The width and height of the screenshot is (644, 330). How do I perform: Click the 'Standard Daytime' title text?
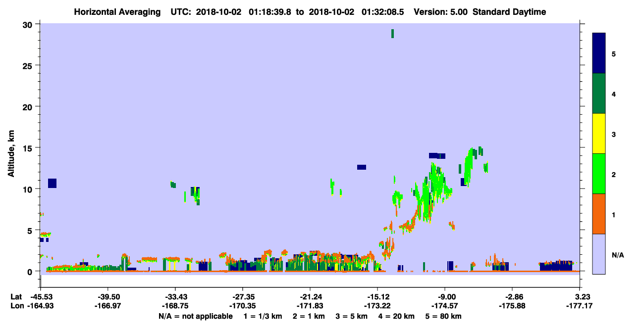[509, 12]
